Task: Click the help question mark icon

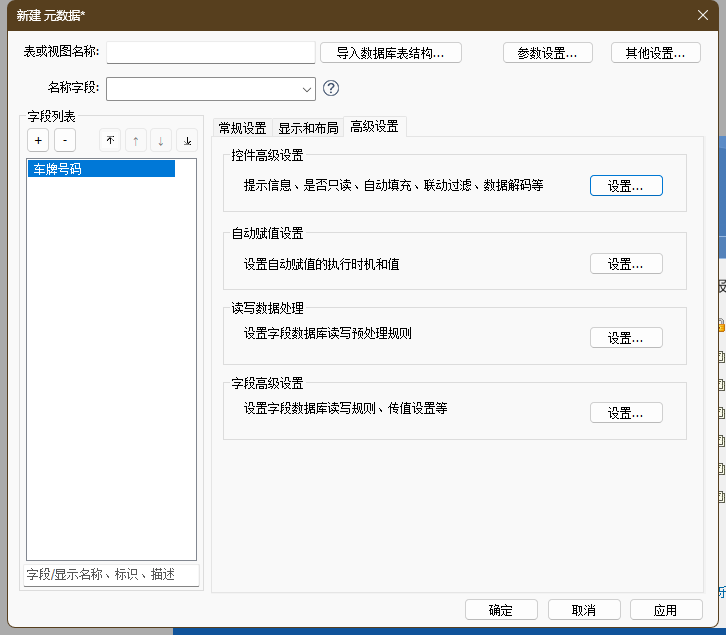Action: pyautogui.click(x=331, y=89)
